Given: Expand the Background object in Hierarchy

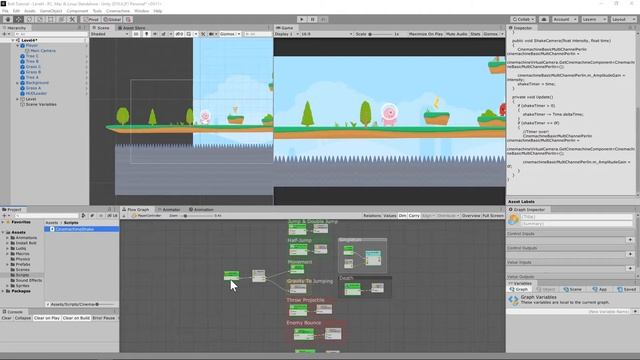Looking at the screenshot, I should tap(18, 83).
